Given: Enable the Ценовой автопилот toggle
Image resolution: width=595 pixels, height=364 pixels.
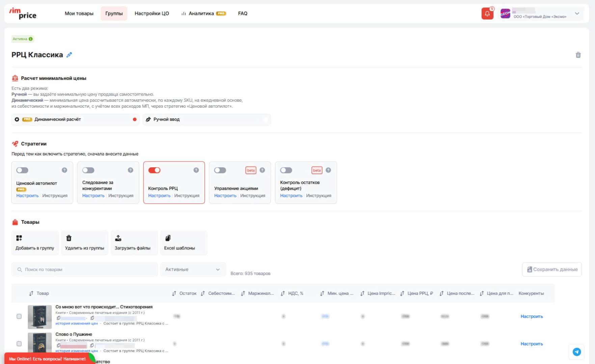Looking at the screenshot, I should pos(22,170).
